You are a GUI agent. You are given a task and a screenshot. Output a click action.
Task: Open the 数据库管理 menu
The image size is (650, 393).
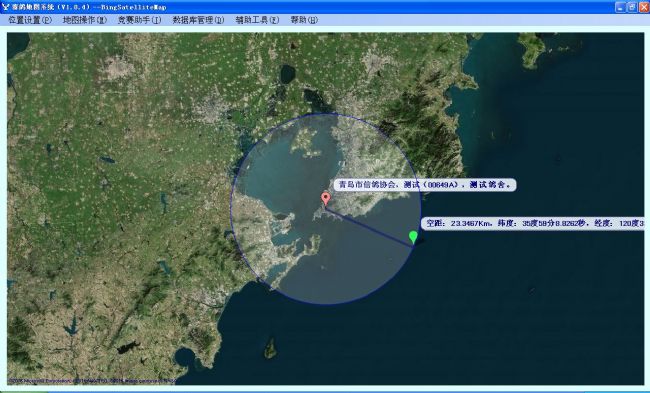coord(198,20)
